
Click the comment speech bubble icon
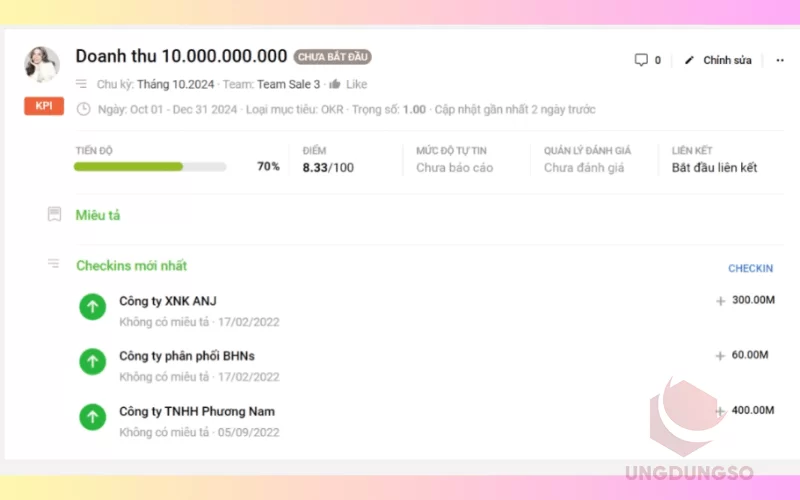click(x=641, y=60)
